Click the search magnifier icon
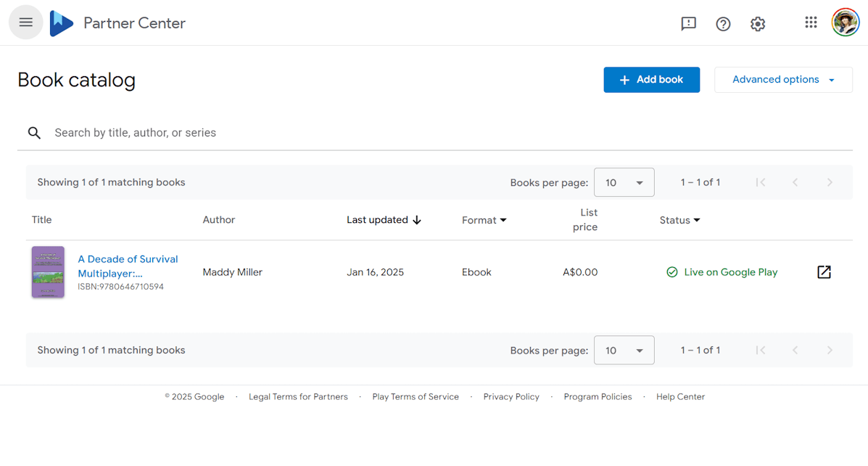Viewport: 868px width, 466px height. (x=34, y=133)
